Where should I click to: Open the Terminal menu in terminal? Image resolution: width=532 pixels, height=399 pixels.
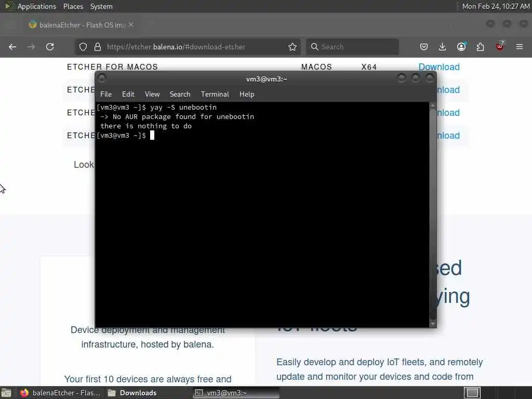coord(215,95)
